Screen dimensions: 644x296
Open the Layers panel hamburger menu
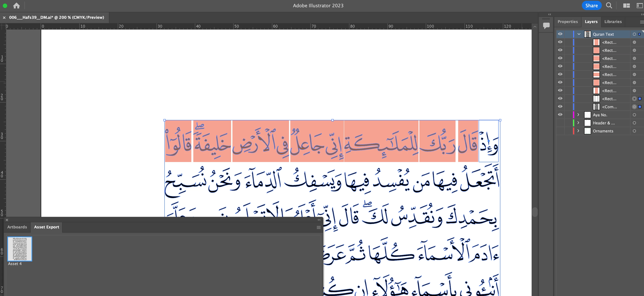coord(642,22)
